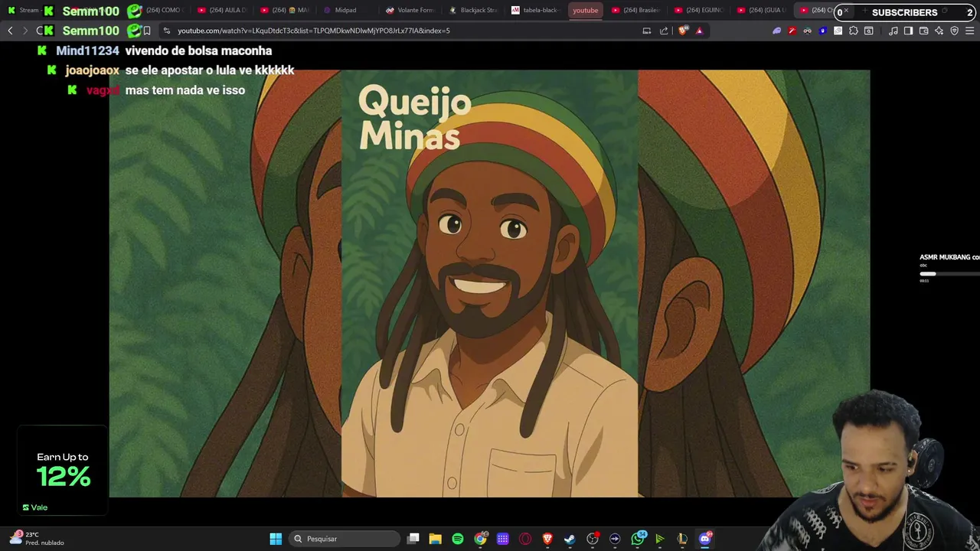This screenshot has height=551, width=980.
Task: Toggle the browser sidebar panel icon
Action: point(908,31)
